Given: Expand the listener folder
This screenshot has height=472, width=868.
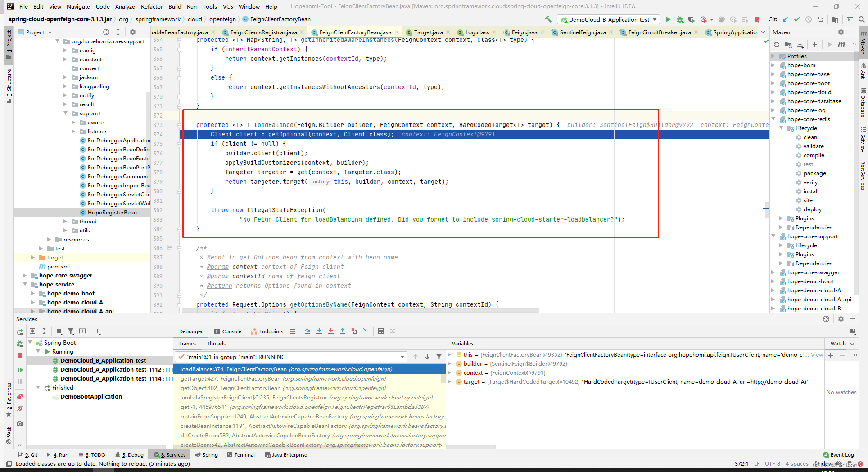Looking at the screenshot, I should coord(73,132).
